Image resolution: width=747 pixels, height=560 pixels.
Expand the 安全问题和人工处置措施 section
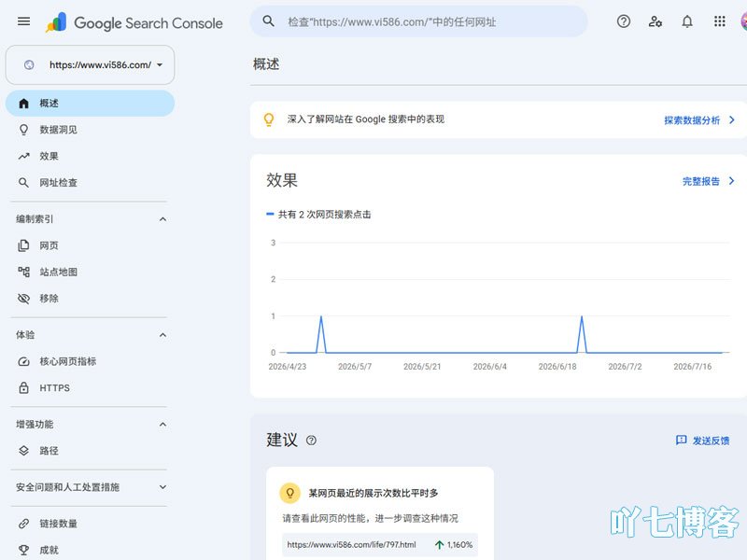pos(162,487)
